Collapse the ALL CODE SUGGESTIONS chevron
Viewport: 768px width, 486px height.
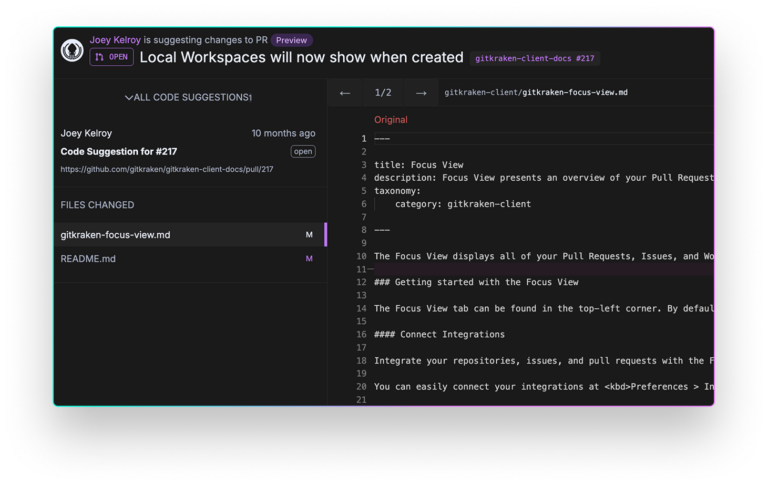[128, 97]
